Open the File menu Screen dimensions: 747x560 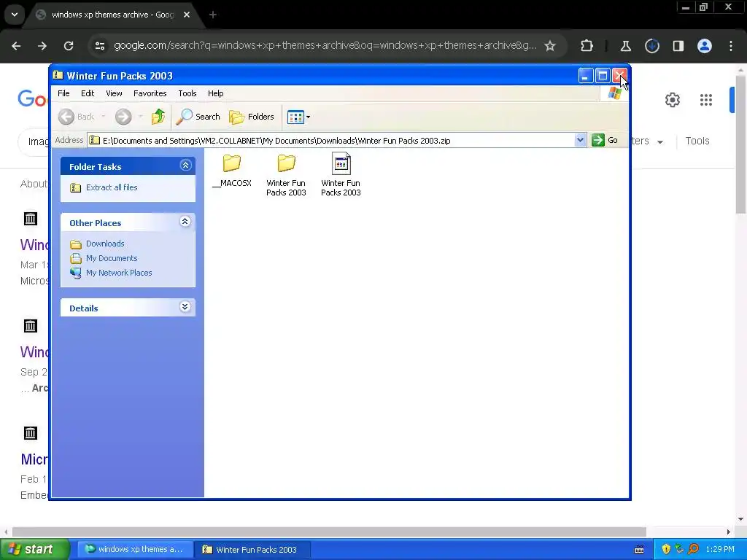tap(63, 93)
